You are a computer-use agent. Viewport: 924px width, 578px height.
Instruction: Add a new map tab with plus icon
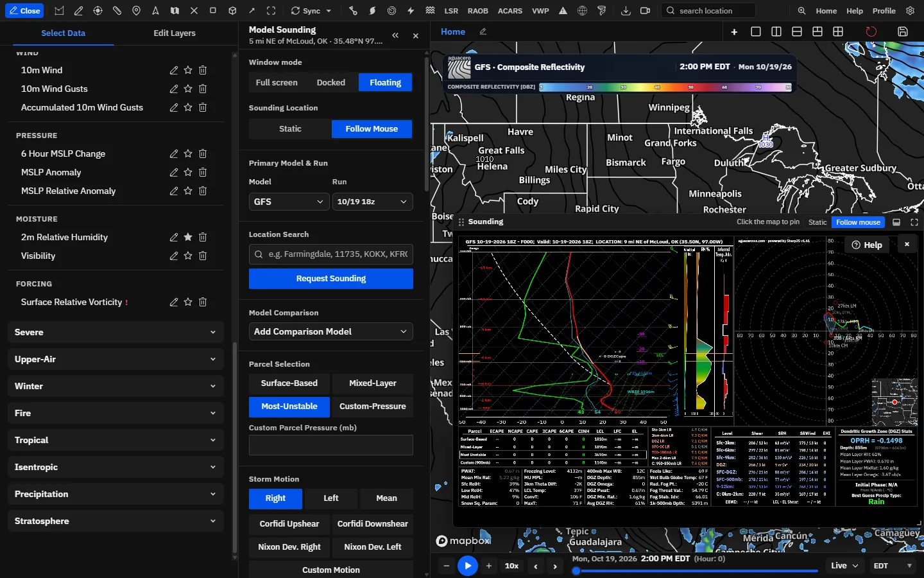coord(735,31)
